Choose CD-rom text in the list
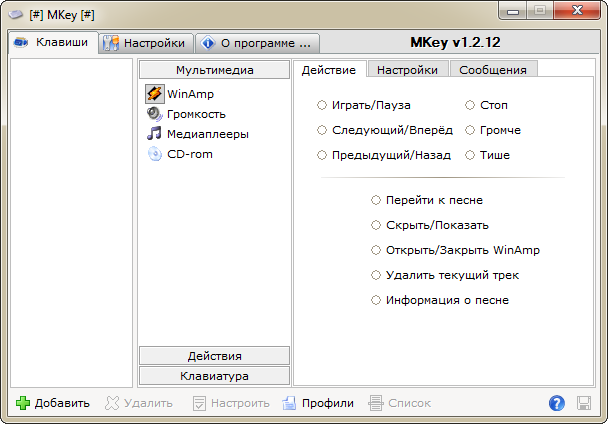The height and width of the screenshot is (424, 608). pyautogui.click(x=190, y=154)
